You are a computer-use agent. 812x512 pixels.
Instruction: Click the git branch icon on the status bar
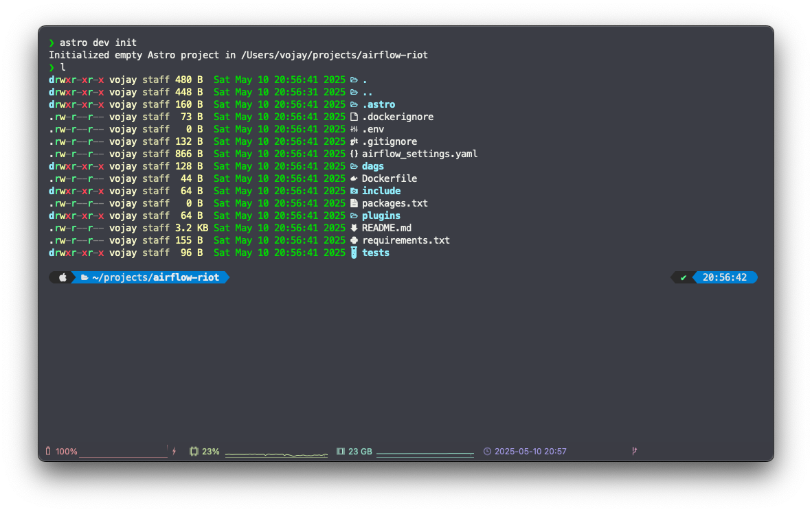point(633,451)
